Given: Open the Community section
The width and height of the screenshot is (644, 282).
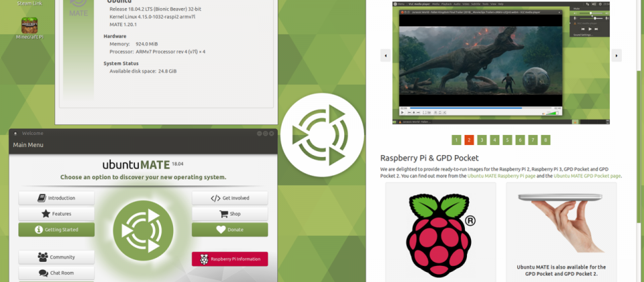Looking at the screenshot, I should (x=56, y=257).
